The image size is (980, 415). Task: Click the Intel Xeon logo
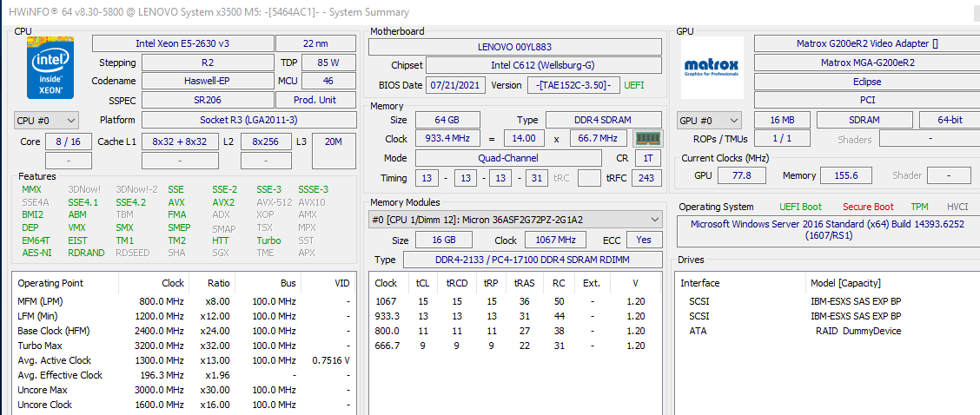click(x=50, y=69)
